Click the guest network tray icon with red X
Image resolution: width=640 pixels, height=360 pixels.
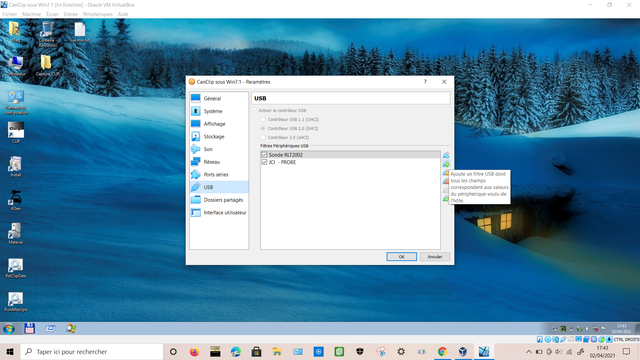596,329
